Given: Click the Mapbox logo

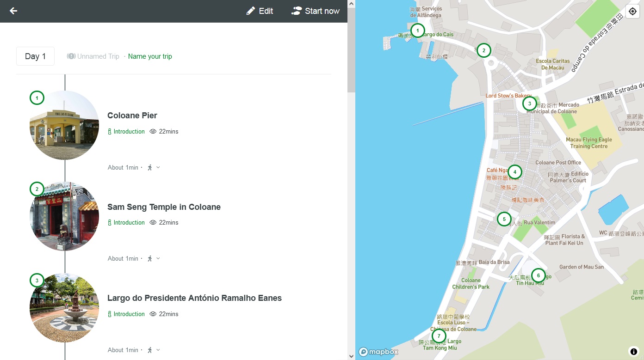Looking at the screenshot, I should pyautogui.click(x=378, y=352).
